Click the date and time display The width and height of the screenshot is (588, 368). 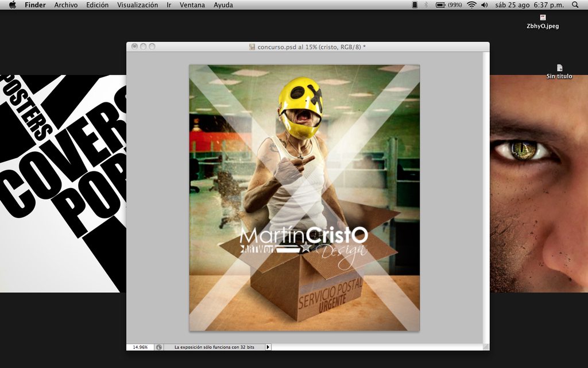tap(529, 5)
